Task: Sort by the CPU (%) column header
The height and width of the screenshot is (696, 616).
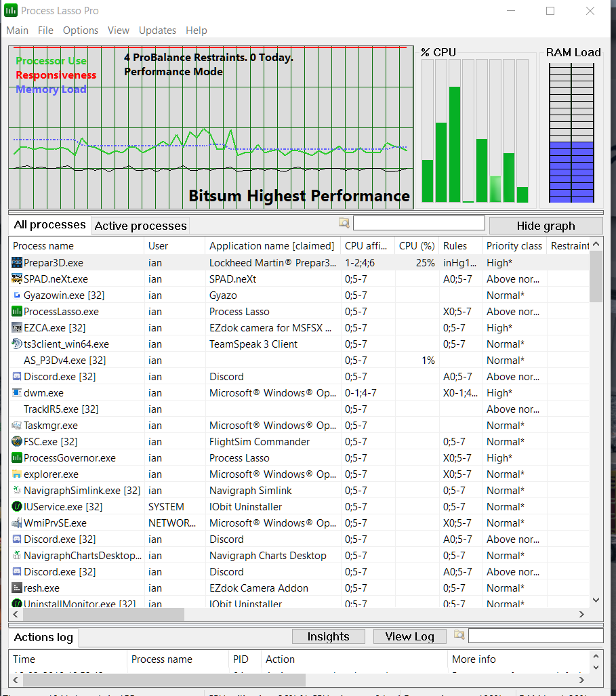Action: [416, 246]
